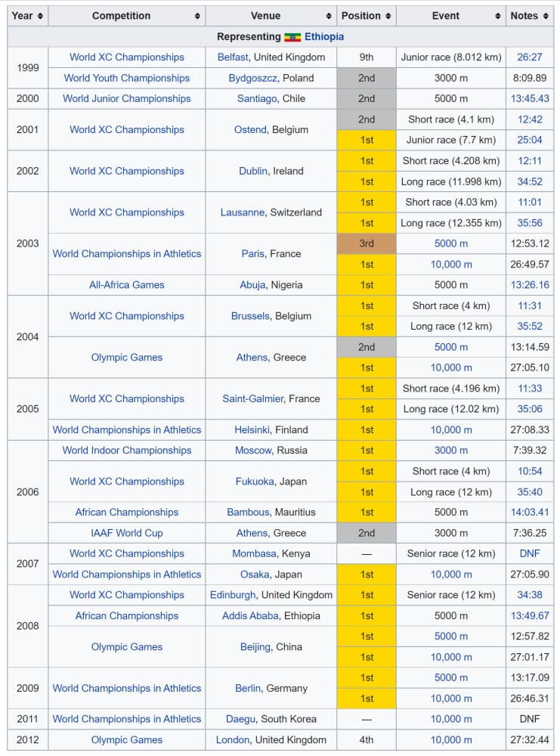Image resolution: width=560 pixels, height=756 pixels.
Task: Open 2011 Daegu 10,000 m event link
Action: [450, 720]
